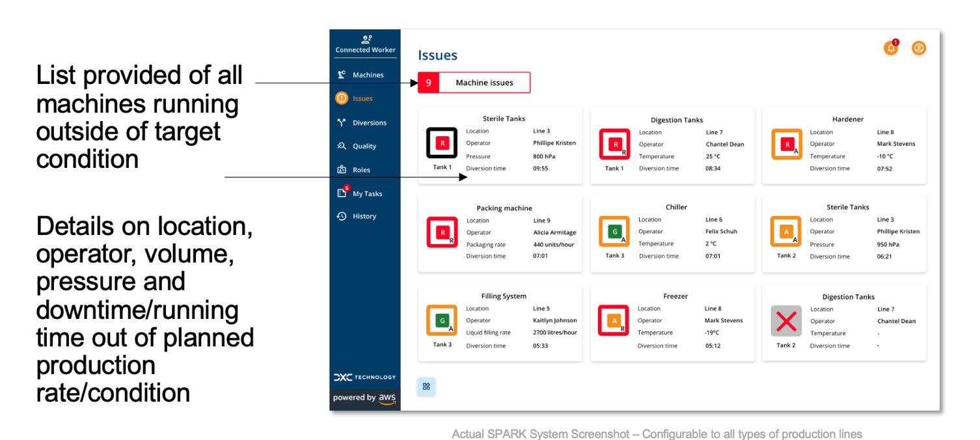
Task: Open My Tasks with badge
Action: click(x=367, y=193)
